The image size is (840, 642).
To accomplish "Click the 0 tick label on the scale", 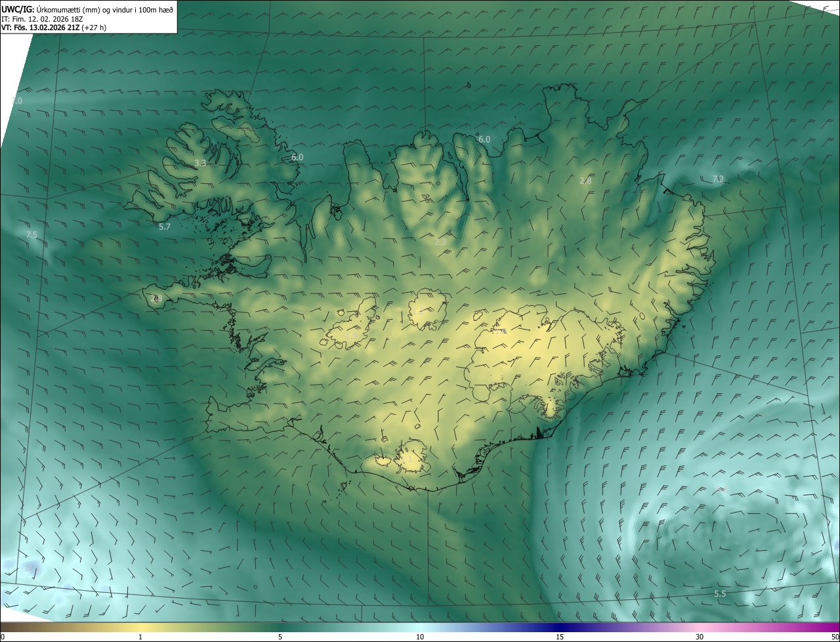I will pos(3,637).
